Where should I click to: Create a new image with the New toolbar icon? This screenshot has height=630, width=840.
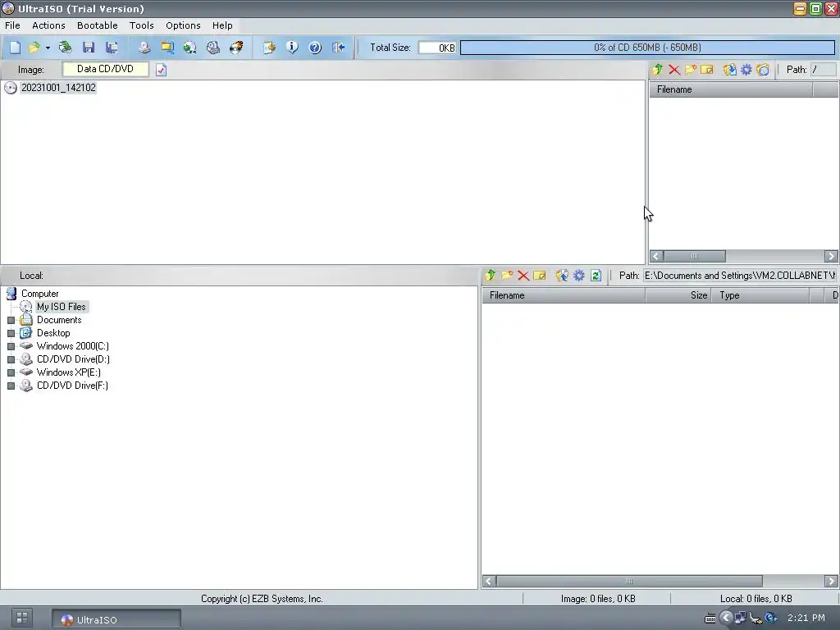pyautogui.click(x=15, y=48)
